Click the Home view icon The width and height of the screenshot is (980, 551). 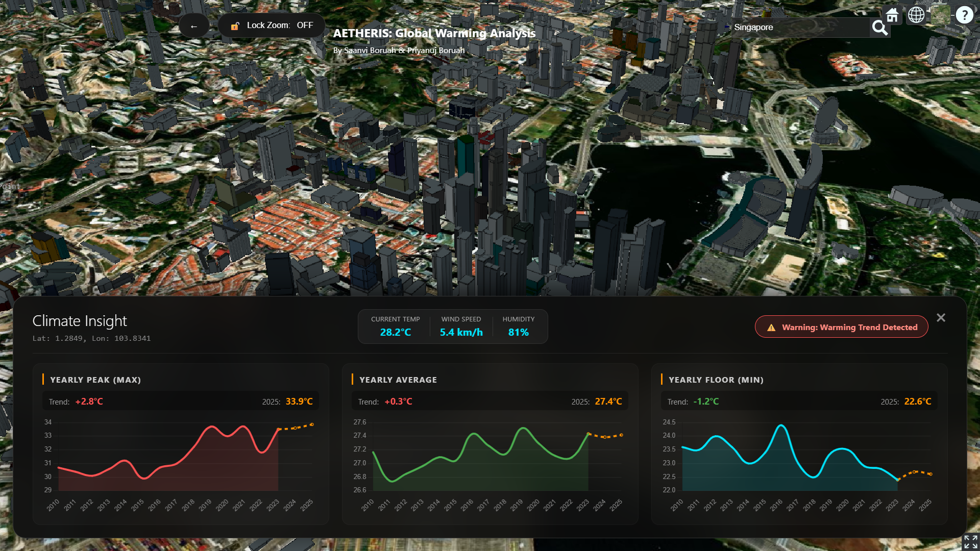[x=892, y=15]
